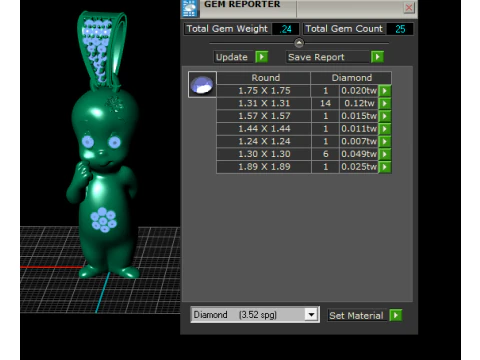This screenshot has width=480, height=360.
Task: Click the Total Gem Count label
Action: pyautogui.click(x=344, y=29)
